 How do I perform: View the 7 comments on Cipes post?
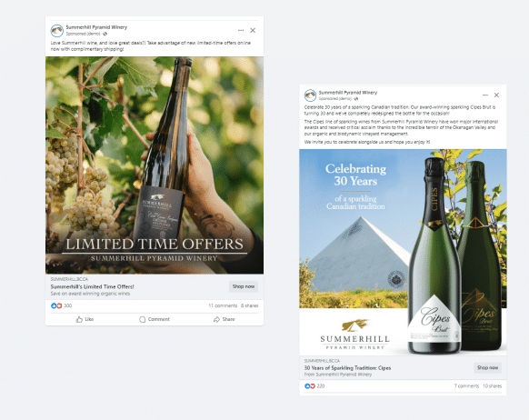(466, 386)
